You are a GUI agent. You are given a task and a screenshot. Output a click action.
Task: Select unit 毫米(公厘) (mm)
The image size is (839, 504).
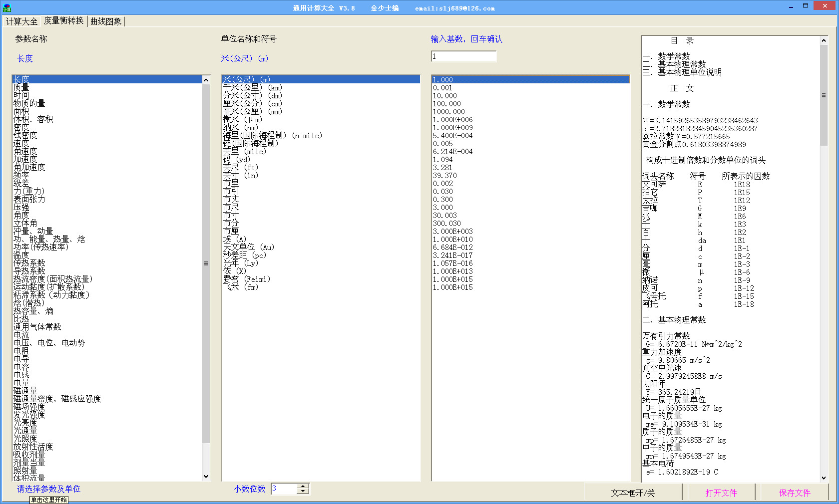tap(321, 111)
